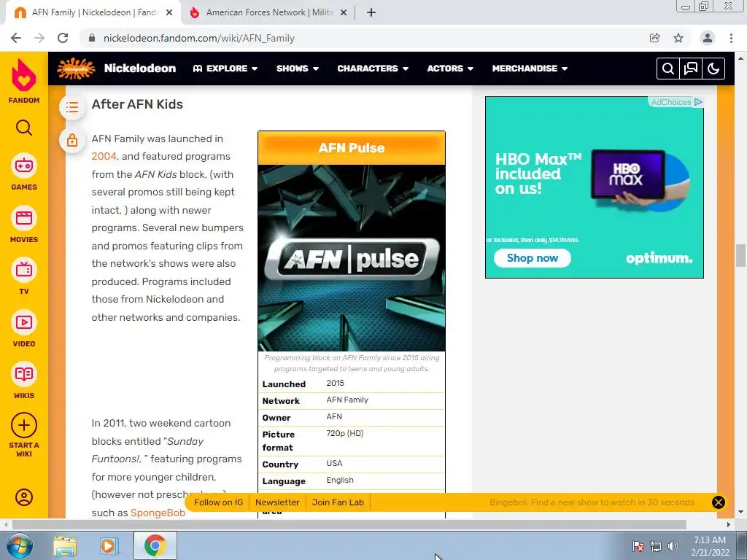
Task: Open a new browser tab
Action: point(371,13)
